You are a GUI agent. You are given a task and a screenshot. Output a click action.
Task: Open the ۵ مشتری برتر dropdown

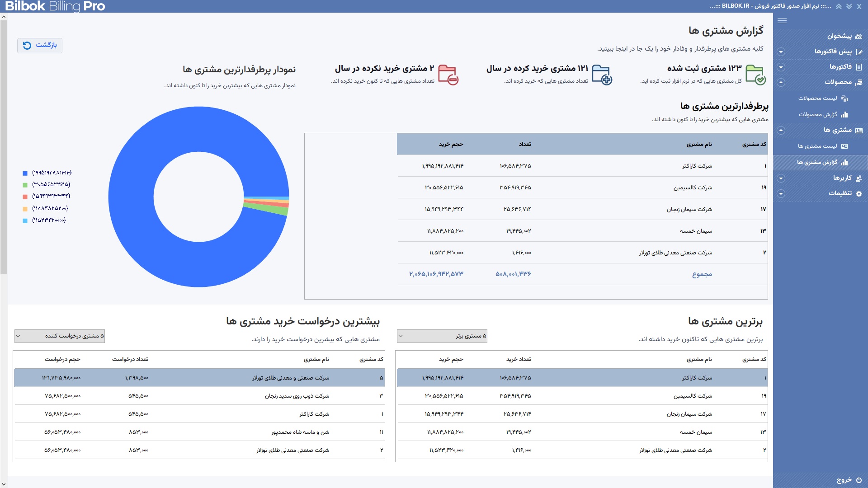tap(442, 336)
